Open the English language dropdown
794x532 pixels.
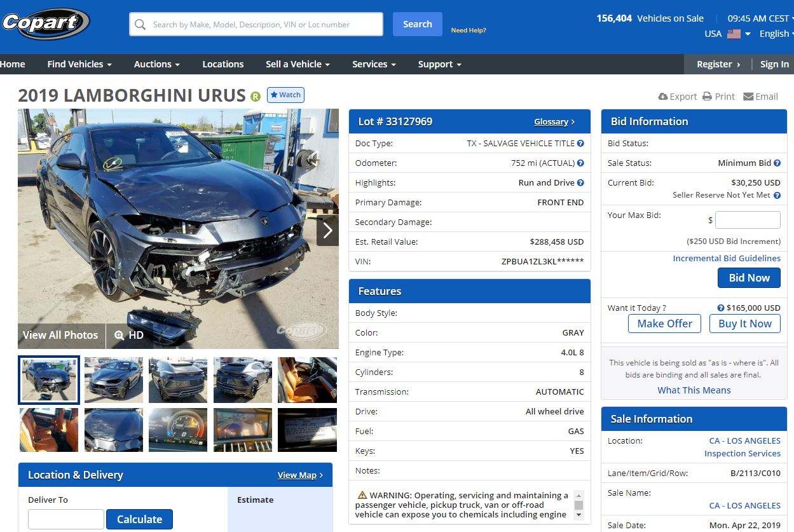[776, 34]
